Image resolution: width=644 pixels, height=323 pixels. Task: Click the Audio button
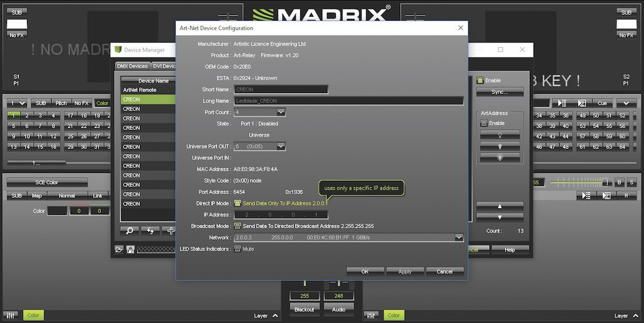[x=339, y=309]
